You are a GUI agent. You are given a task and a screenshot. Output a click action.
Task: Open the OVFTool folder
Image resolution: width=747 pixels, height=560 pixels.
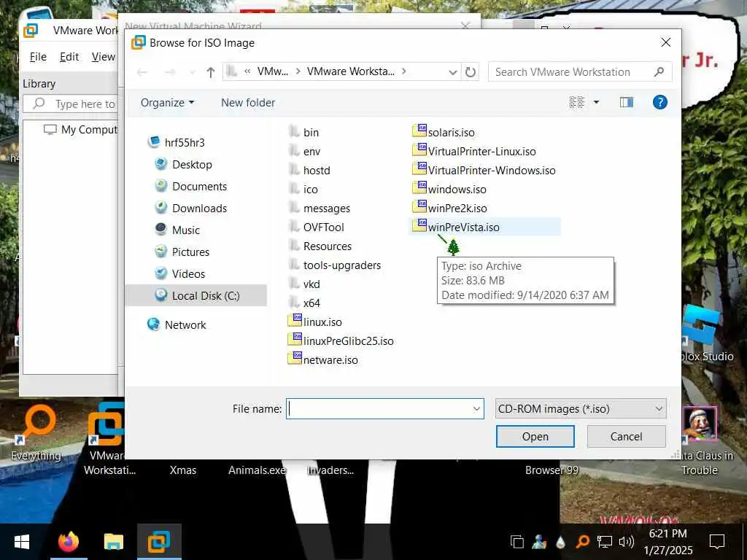point(323,227)
